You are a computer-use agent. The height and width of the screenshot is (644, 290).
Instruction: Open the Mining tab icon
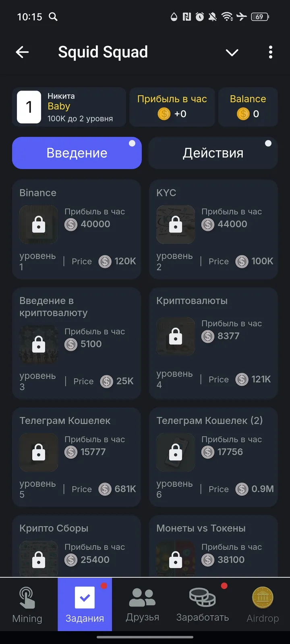click(27, 598)
